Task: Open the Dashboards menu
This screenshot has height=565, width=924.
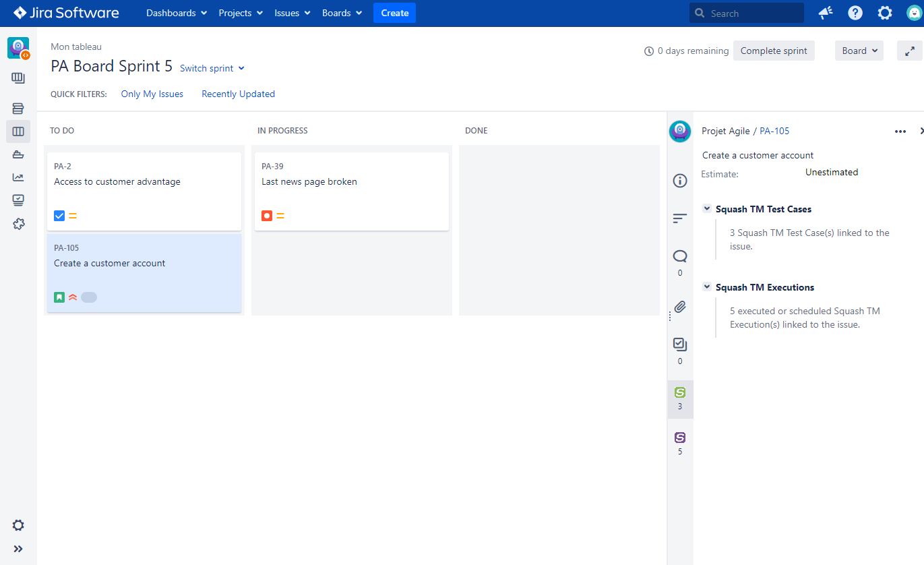Action: pyautogui.click(x=177, y=13)
